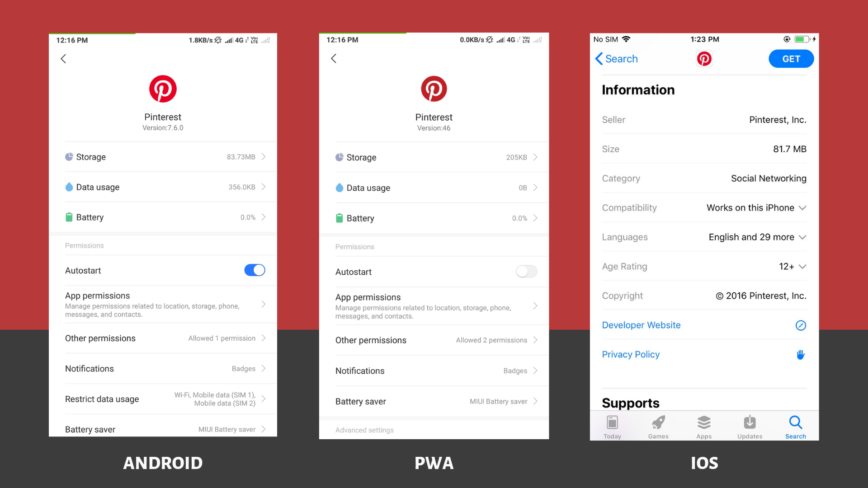Click the iOS App Store Games tab icon
This screenshot has width=868, height=488.
pos(658,423)
